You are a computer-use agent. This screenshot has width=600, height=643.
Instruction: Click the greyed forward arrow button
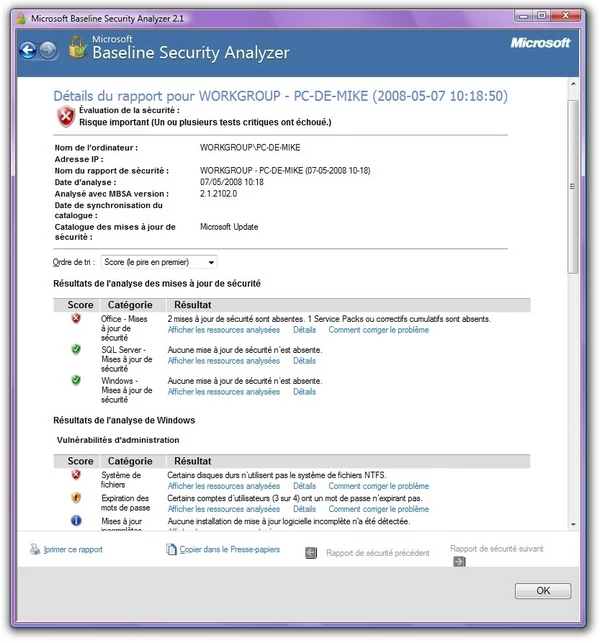(x=48, y=50)
